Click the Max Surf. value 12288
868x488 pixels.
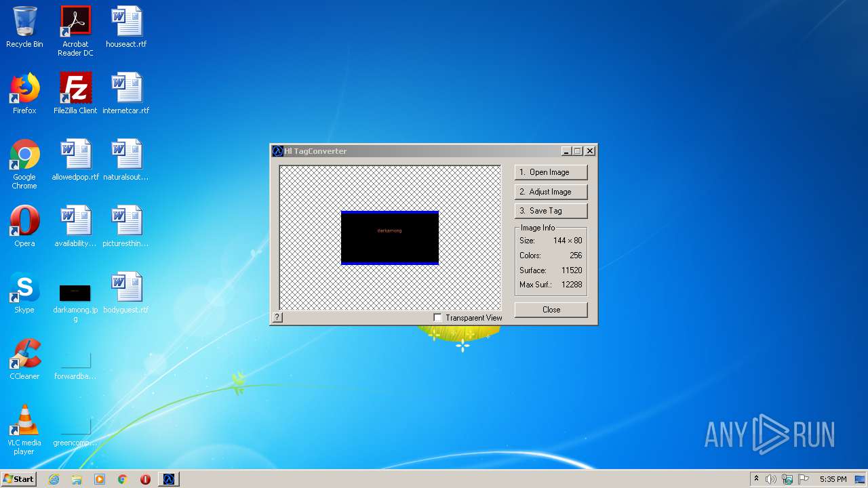point(572,285)
